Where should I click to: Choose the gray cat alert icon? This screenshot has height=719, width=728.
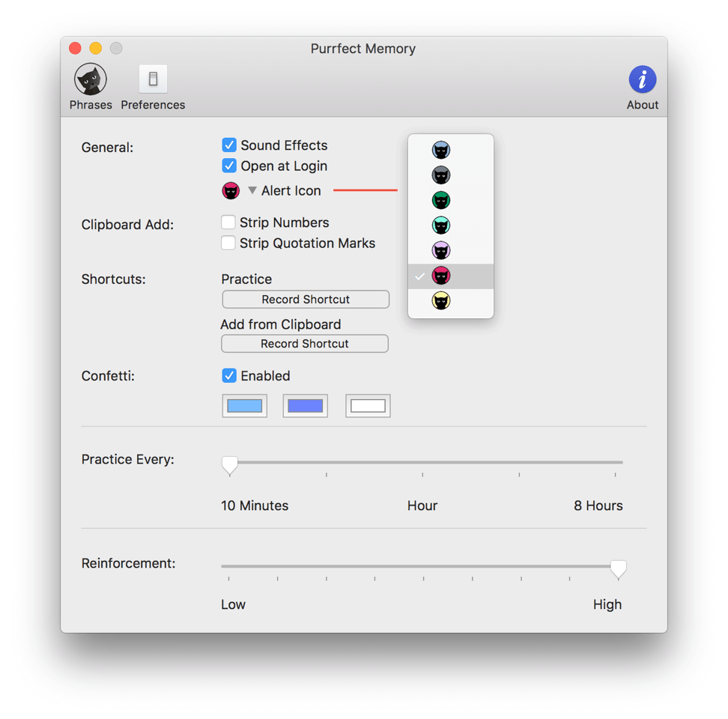coord(441,175)
